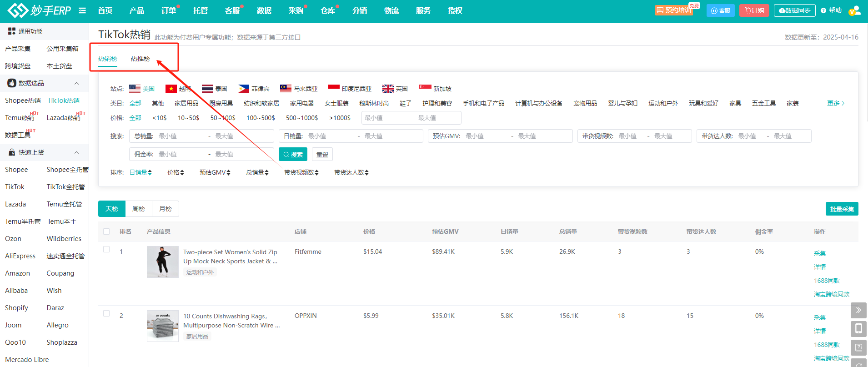
Task: Open Temu热销 in the sidebar
Action: [x=20, y=118]
